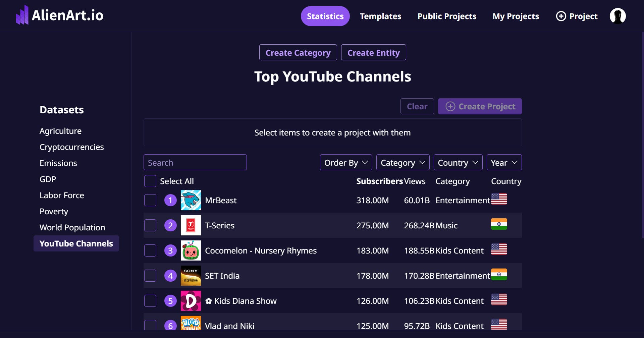This screenshot has width=644, height=338.
Task: Open the Year filter dropdown
Action: (x=504, y=162)
